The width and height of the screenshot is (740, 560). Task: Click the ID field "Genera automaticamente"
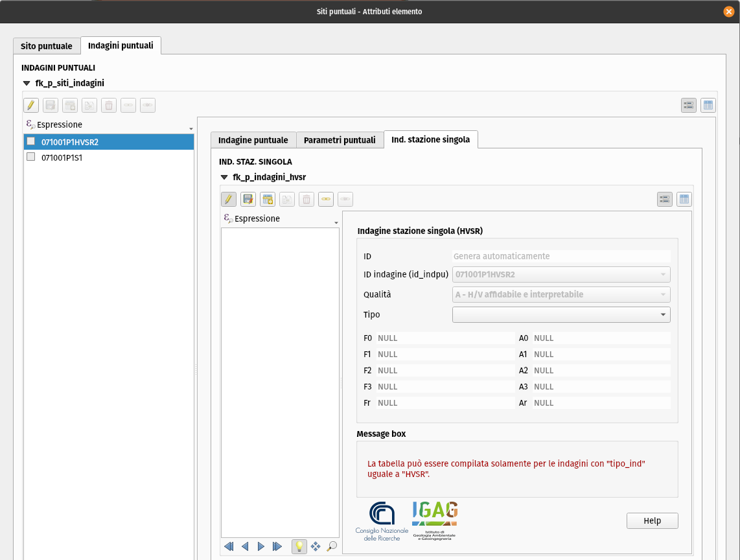coord(561,256)
